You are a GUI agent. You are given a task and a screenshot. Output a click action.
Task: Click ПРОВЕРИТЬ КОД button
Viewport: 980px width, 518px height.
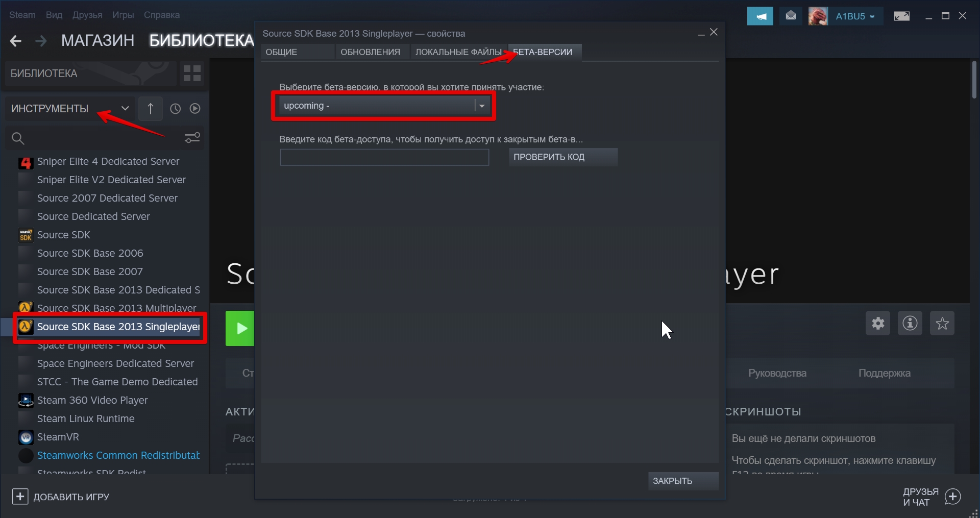563,157
